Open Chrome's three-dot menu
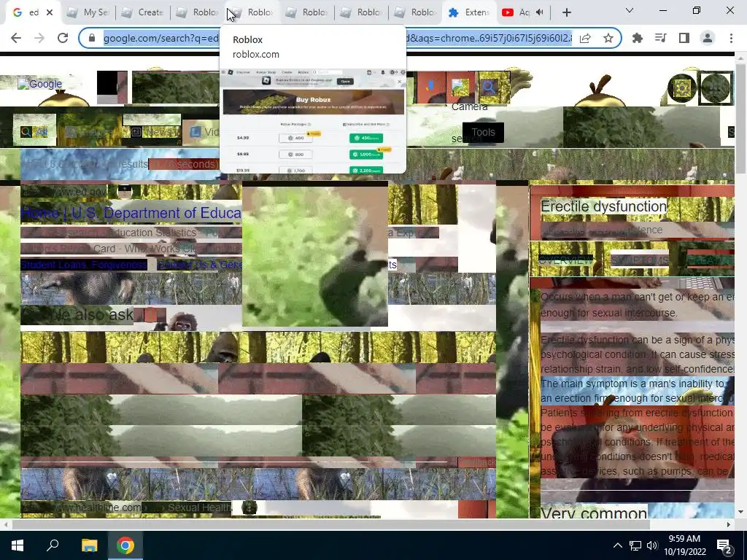This screenshot has height=560, width=747. 731,38
